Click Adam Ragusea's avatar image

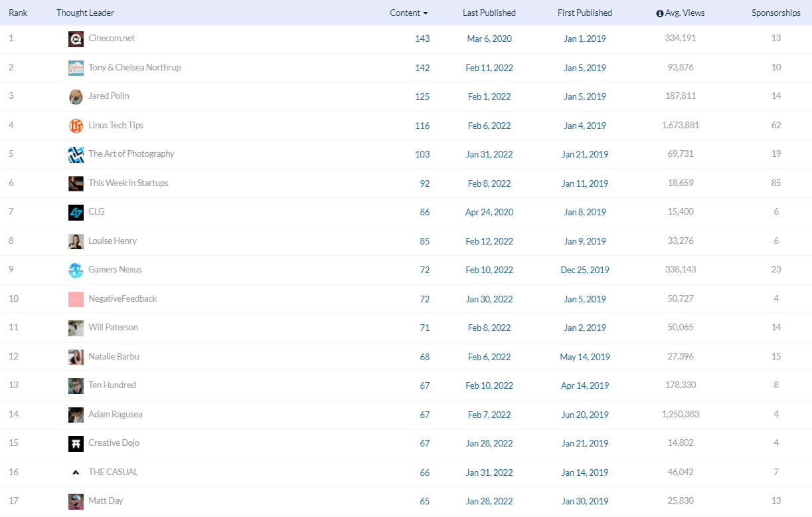click(x=76, y=415)
